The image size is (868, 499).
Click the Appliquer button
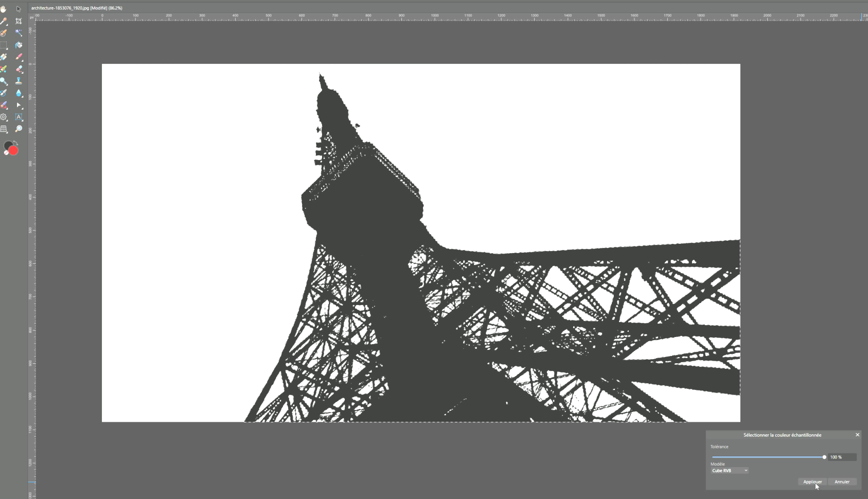point(812,482)
